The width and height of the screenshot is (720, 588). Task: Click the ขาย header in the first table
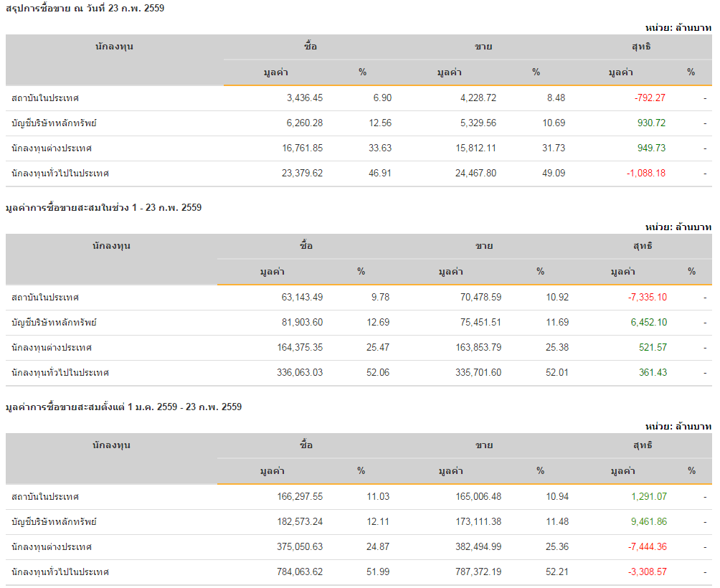click(x=483, y=47)
